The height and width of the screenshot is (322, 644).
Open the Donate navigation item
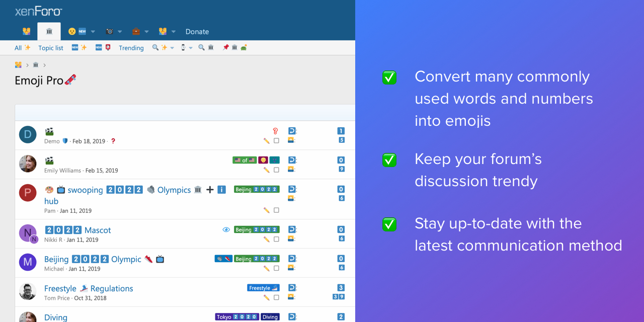pos(197,31)
